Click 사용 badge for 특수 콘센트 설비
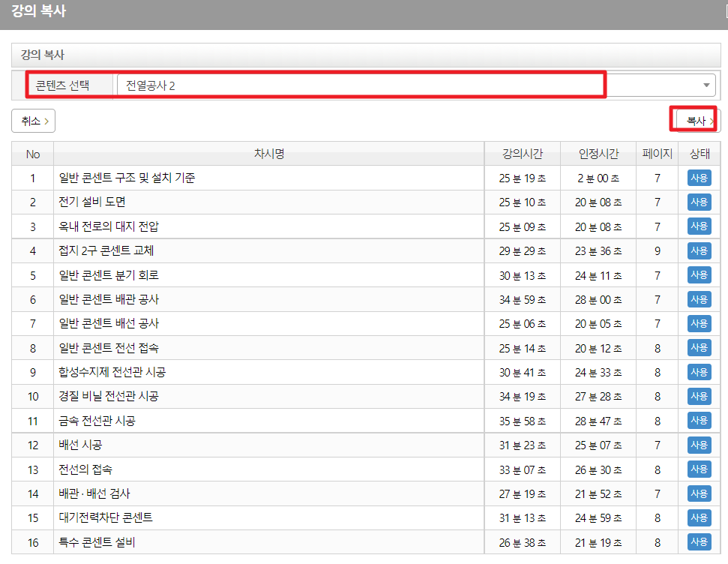This screenshot has width=728, height=564. point(699,542)
